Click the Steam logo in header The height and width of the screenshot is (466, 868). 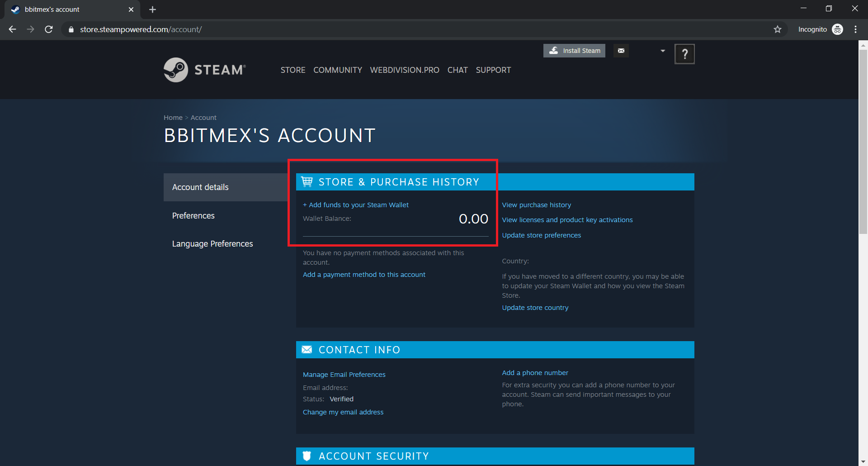[x=205, y=70]
